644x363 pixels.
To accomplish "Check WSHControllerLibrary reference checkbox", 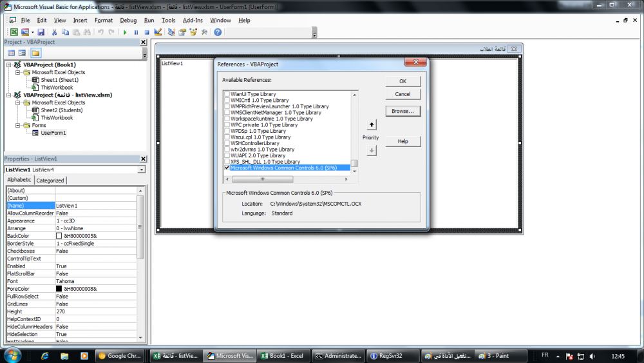I will [227, 144].
